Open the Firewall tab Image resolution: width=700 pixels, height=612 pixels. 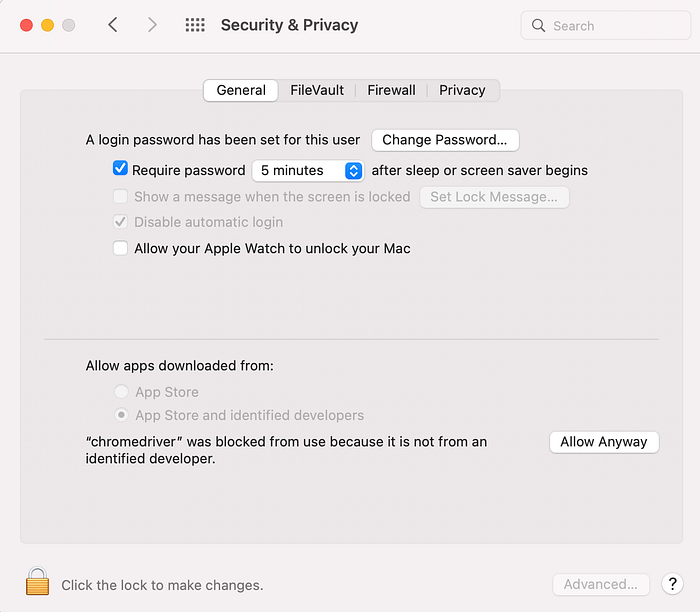click(x=391, y=90)
